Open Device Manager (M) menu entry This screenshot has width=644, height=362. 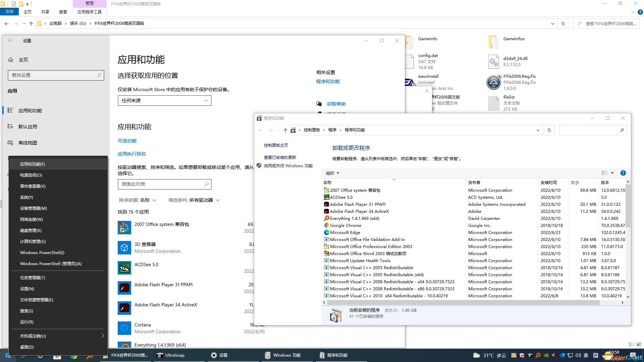click(x=58, y=208)
